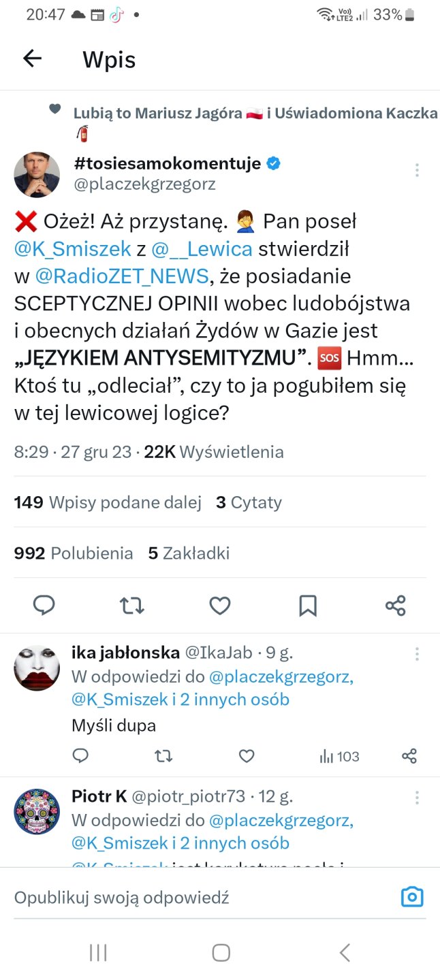440x980 pixels.
Task: Repost ika jabłonska's reply
Action: pos(163,756)
